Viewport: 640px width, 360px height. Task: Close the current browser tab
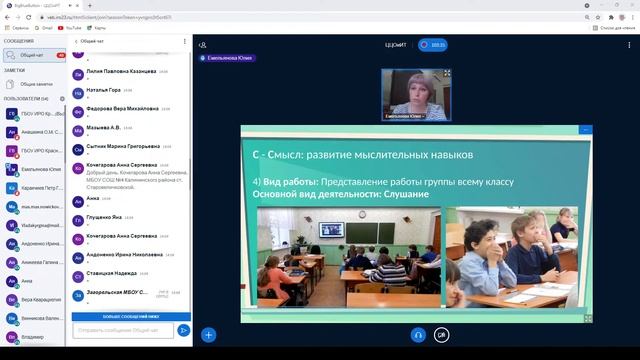[x=77, y=6]
